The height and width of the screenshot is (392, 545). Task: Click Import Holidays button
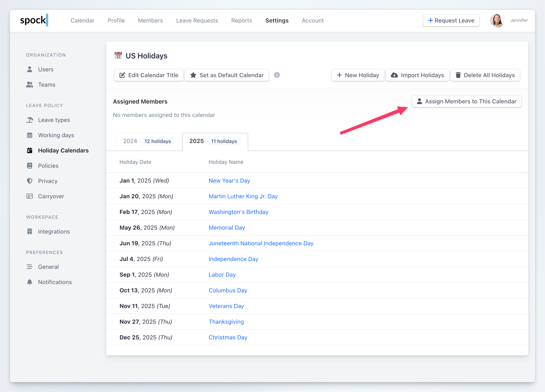click(x=417, y=75)
